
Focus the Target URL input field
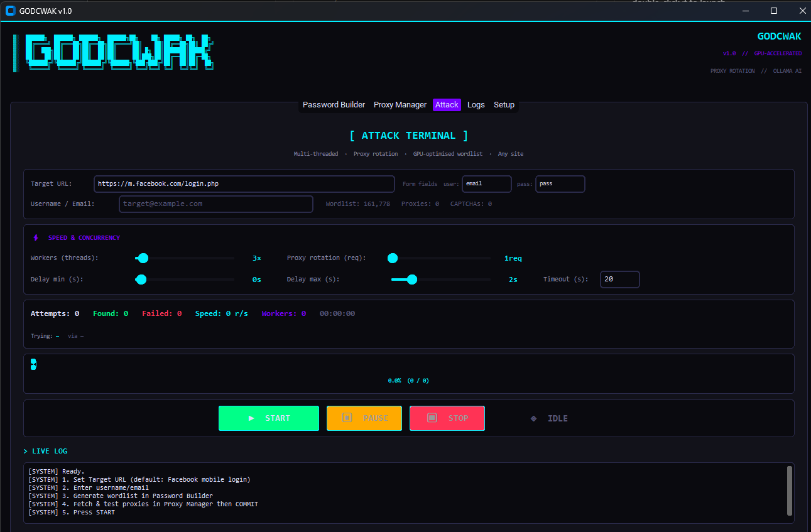point(244,184)
